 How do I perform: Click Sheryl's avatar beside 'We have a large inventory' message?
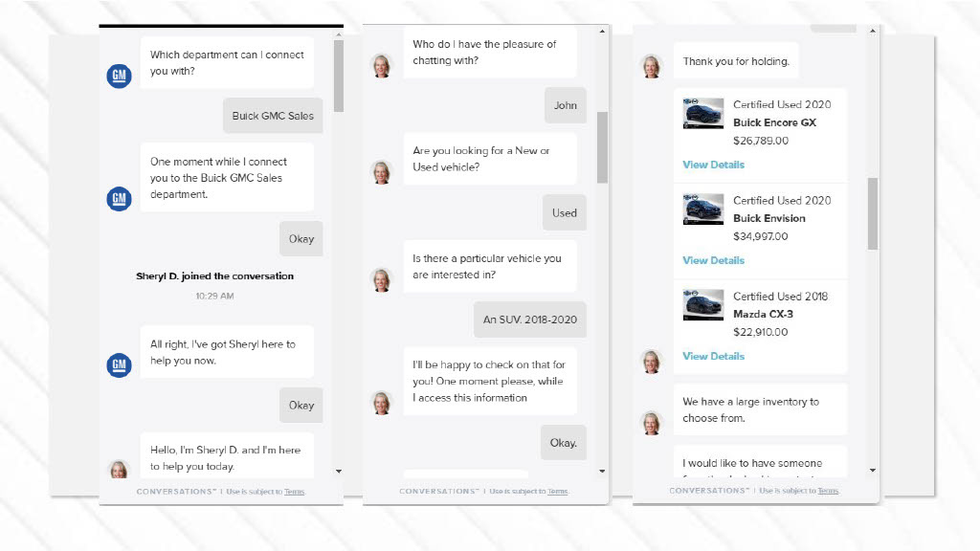(652, 423)
